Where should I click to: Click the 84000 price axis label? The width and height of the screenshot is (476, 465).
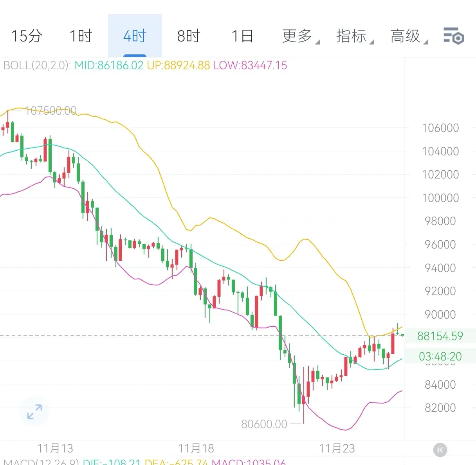click(x=440, y=385)
